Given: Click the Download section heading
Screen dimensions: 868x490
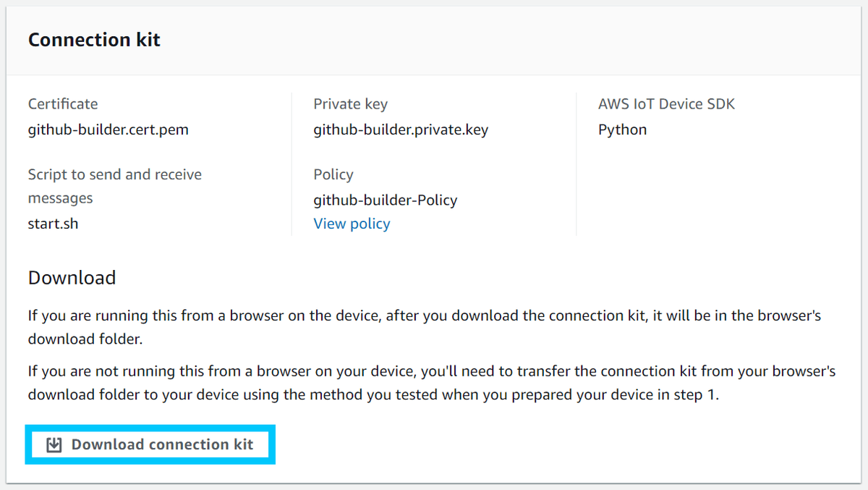Looking at the screenshot, I should click(72, 277).
